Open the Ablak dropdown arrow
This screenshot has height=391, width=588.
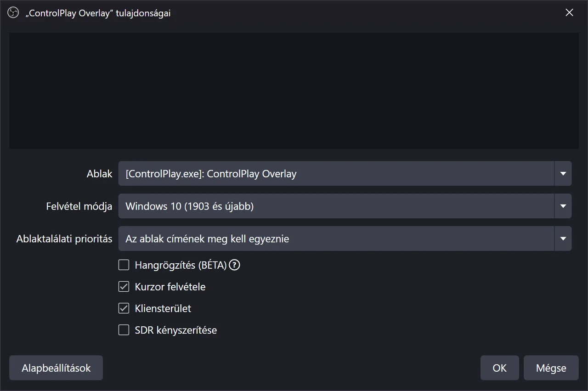[563, 174]
